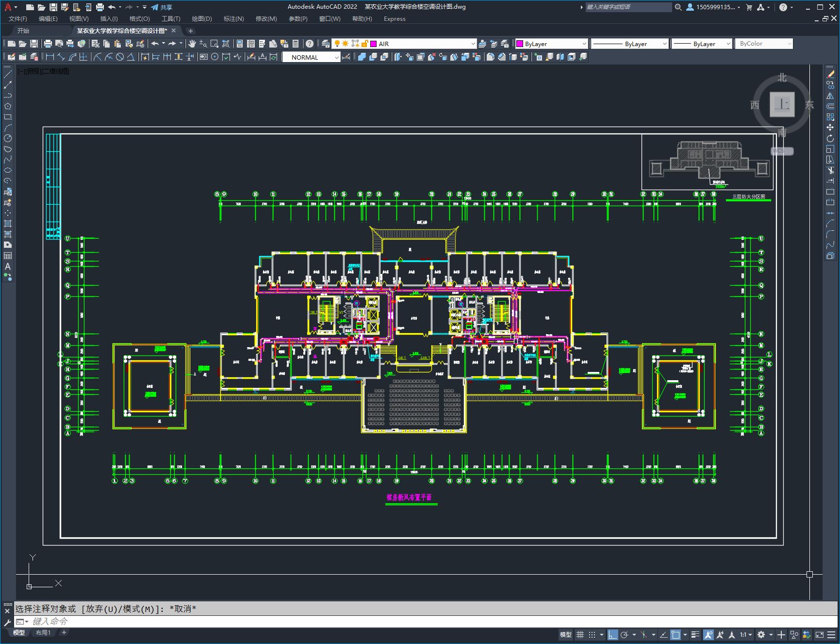The width and height of the screenshot is (840, 644).
Task: Open the ByColor plot style dropdown
Action: tap(764, 44)
